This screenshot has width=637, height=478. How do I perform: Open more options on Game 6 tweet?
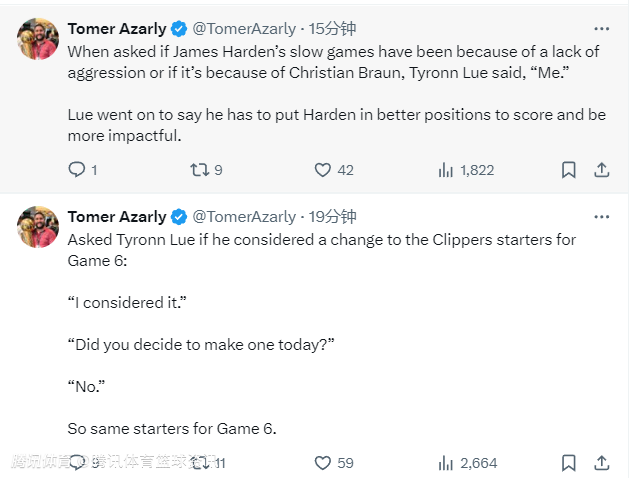(601, 216)
